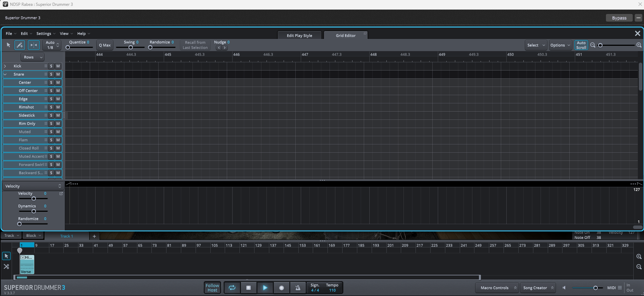The height and width of the screenshot is (296, 644).
Task: Select the Verse MIDI block
Action: point(27,264)
